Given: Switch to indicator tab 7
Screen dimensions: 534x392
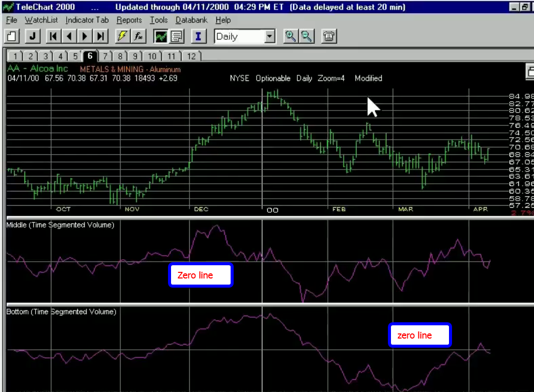Looking at the screenshot, I should tap(105, 56).
